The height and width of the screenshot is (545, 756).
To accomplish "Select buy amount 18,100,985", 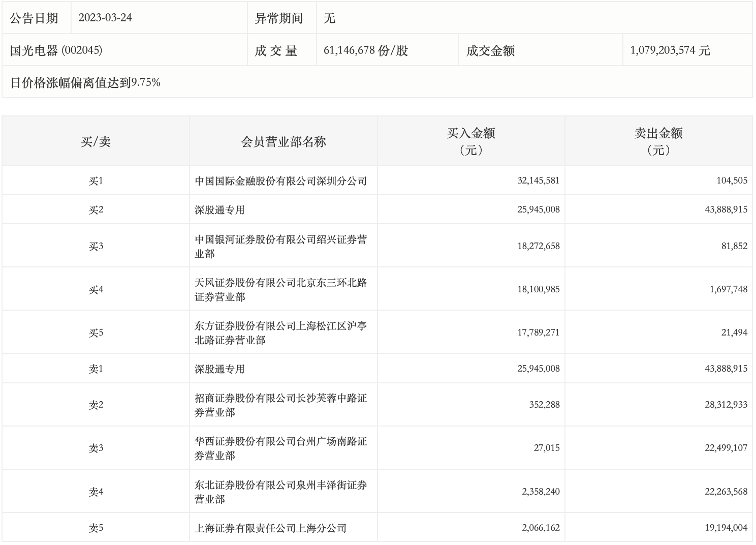I will coord(539,289).
